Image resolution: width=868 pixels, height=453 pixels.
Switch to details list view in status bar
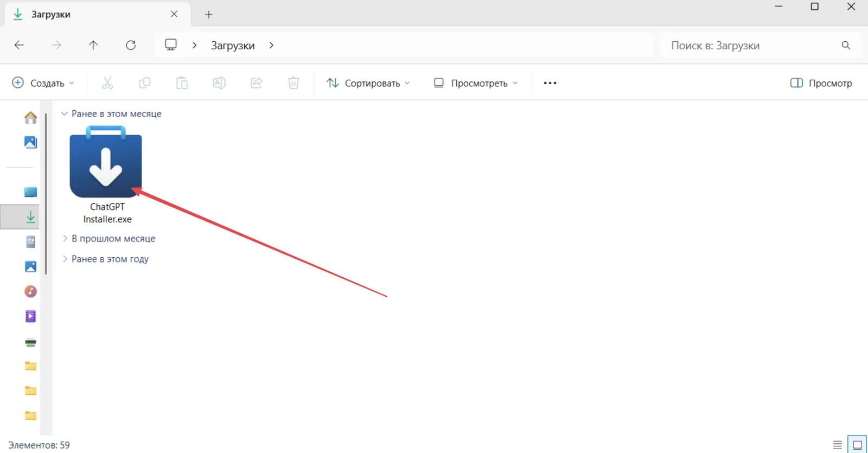[838, 445]
